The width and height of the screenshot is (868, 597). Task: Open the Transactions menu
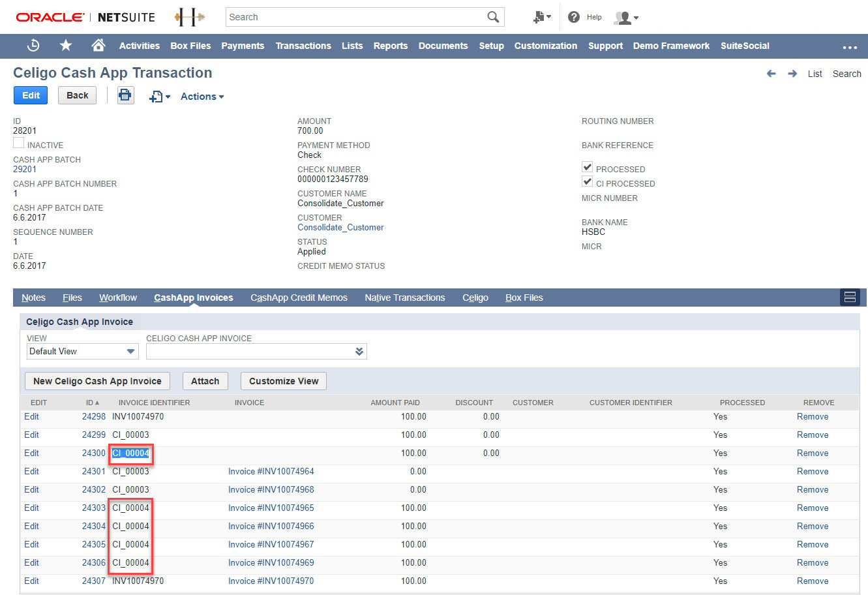303,46
